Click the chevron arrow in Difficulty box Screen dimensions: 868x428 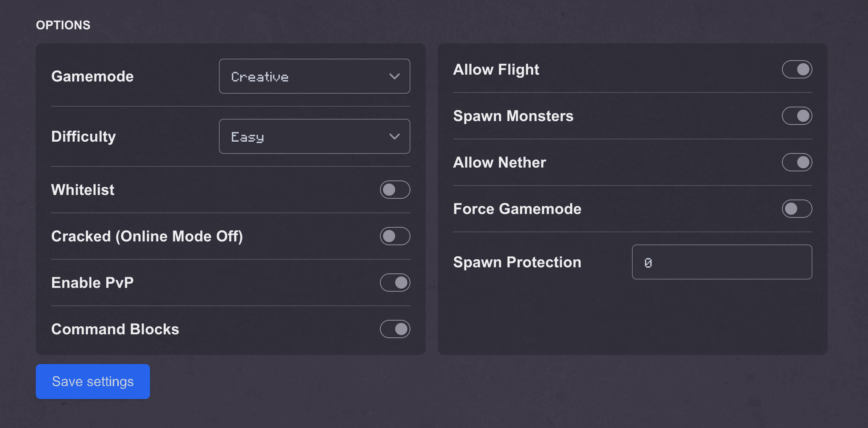tap(394, 136)
